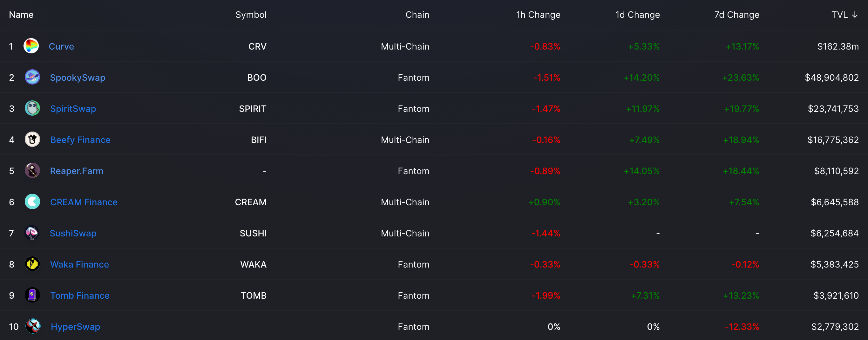Click the Beefy Finance cow logo
The image size is (868, 340).
(32, 139)
